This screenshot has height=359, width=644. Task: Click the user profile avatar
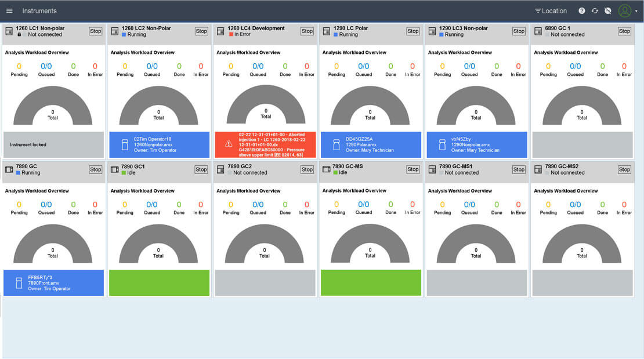pos(624,10)
